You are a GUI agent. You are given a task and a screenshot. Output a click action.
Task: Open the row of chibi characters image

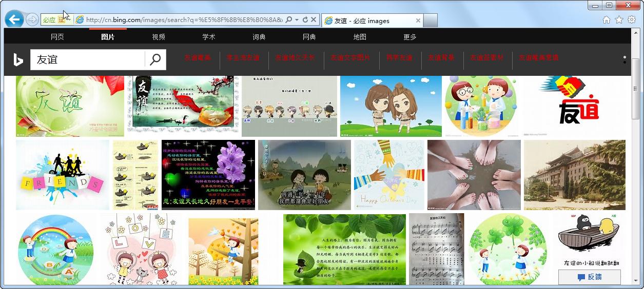[289, 106]
